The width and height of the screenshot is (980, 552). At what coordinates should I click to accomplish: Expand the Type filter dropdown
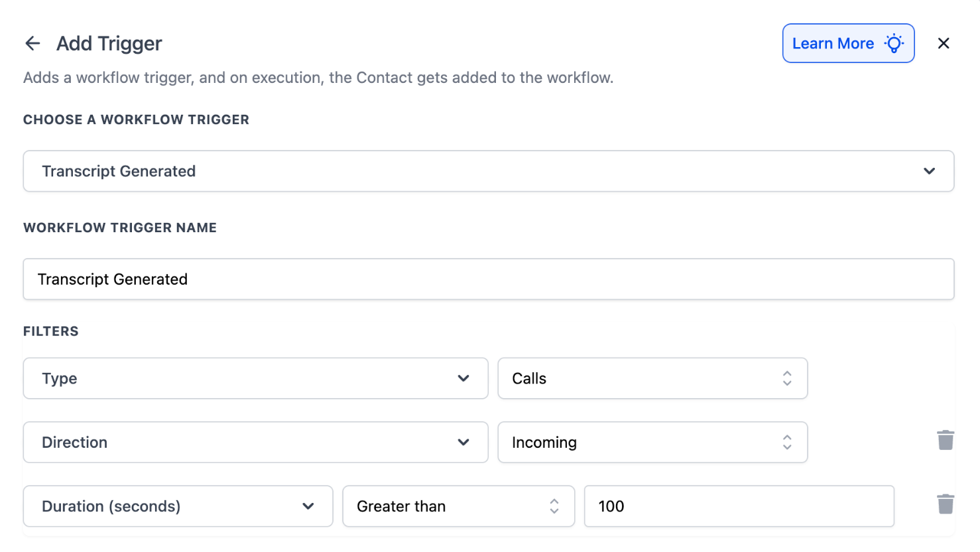tap(255, 379)
